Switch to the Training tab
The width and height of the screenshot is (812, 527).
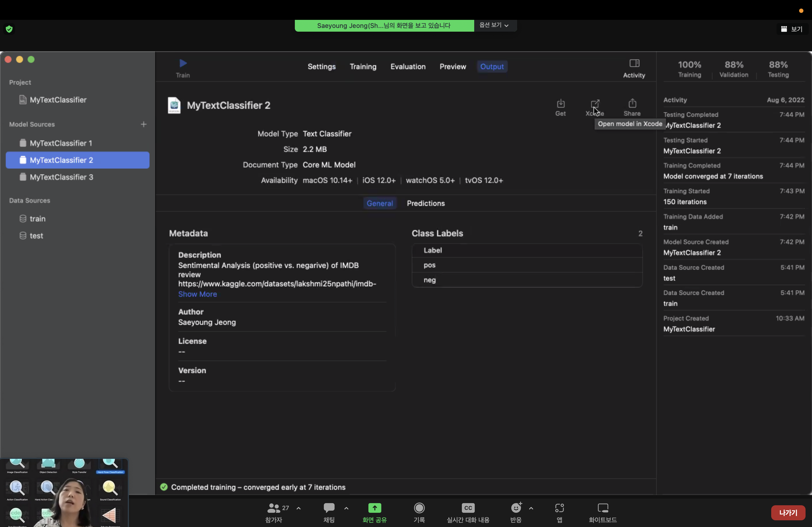[x=363, y=67]
